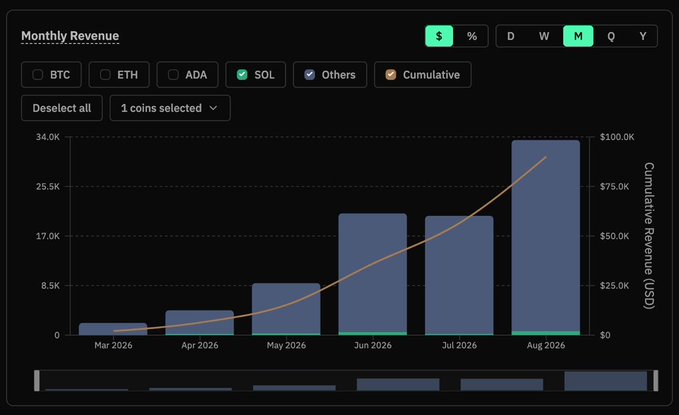Click the Monthly Revenue title
This screenshot has height=415, width=679.
pos(70,36)
